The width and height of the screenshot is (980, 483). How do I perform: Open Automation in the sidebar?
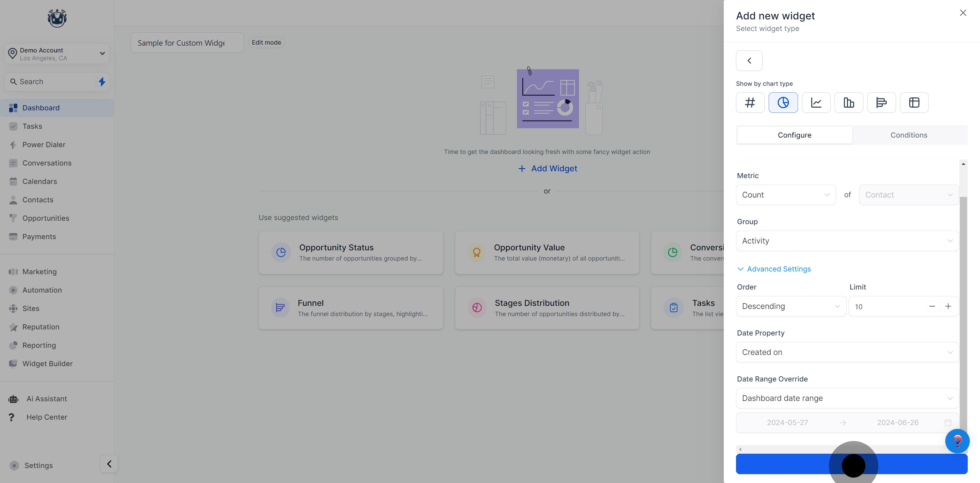tap(57, 290)
